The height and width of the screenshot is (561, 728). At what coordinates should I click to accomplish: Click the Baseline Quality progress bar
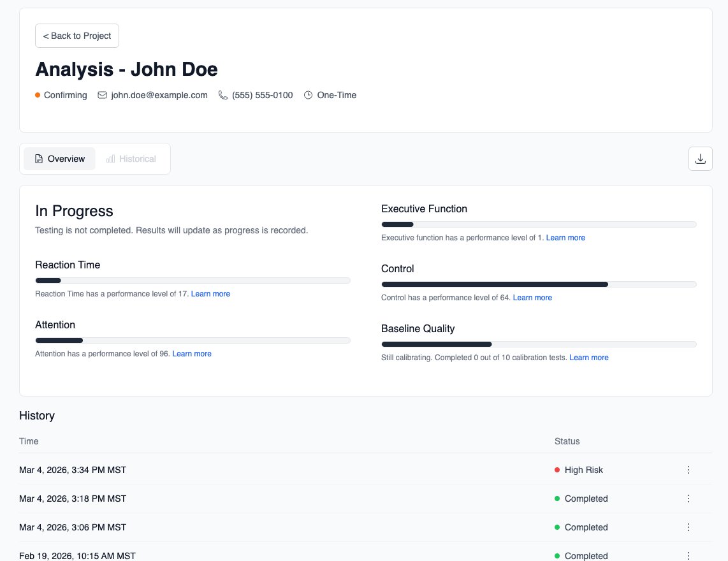tap(539, 344)
